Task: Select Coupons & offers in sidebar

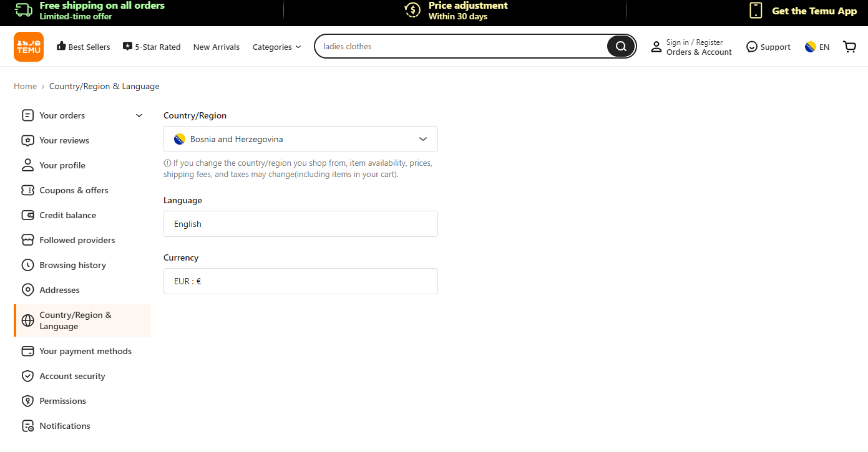Action: pos(74,190)
